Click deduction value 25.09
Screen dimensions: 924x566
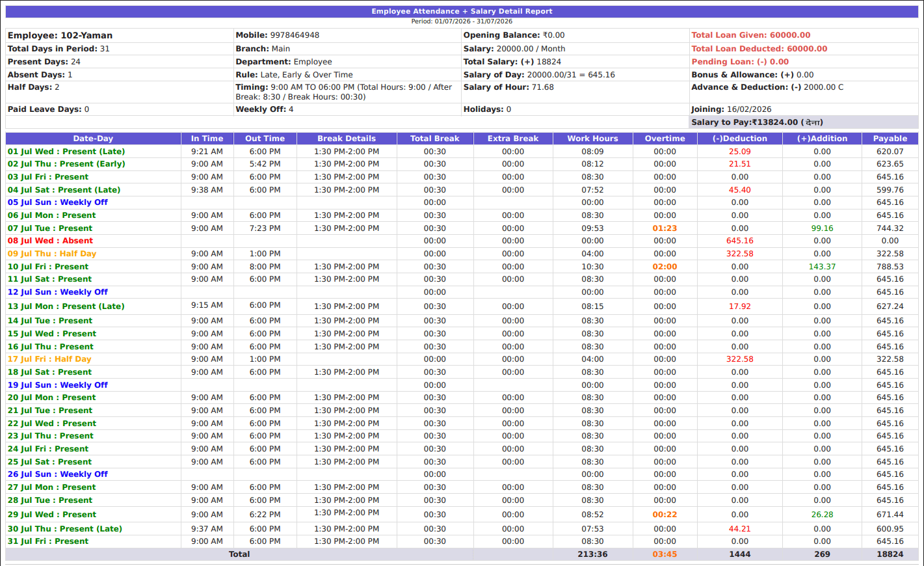(739, 152)
